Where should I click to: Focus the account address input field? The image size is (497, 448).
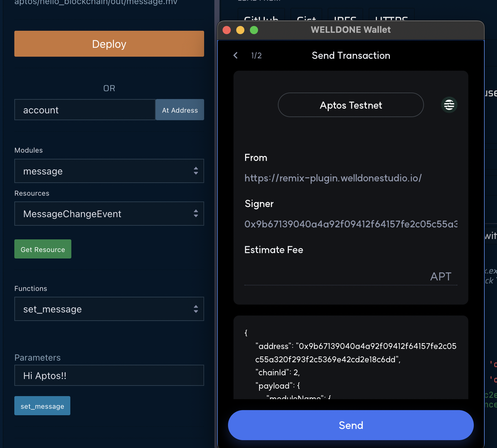(85, 110)
